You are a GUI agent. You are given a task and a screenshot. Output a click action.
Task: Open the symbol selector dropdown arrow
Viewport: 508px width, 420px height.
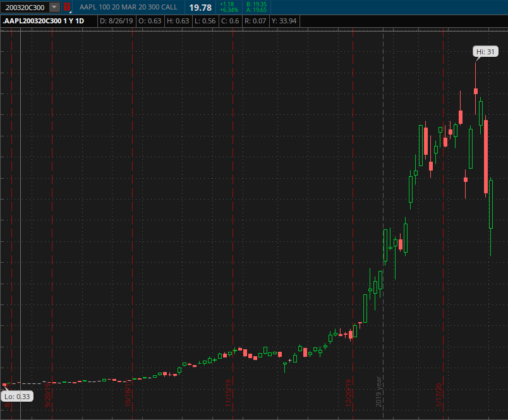(x=54, y=7)
